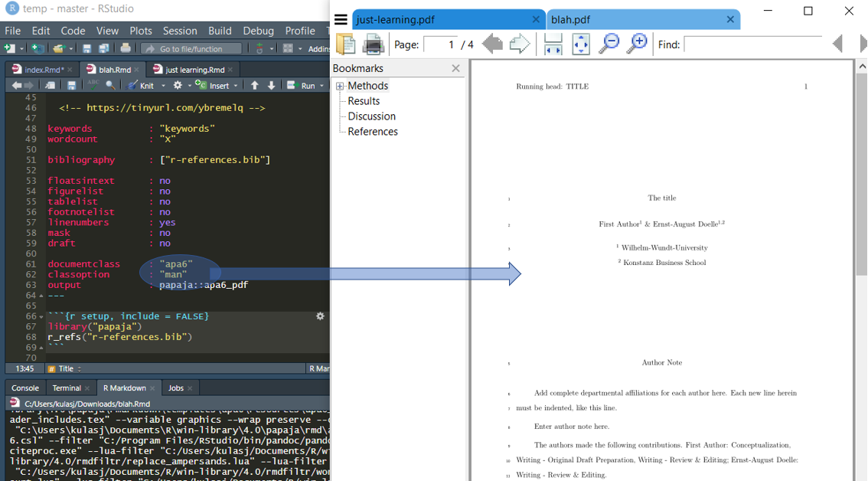Click the New File icon in RStudio
The height and width of the screenshot is (481, 868).
(9, 49)
